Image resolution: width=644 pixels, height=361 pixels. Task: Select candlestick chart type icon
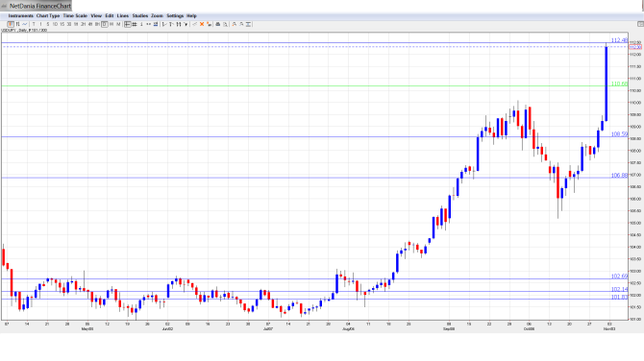click(11, 24)
